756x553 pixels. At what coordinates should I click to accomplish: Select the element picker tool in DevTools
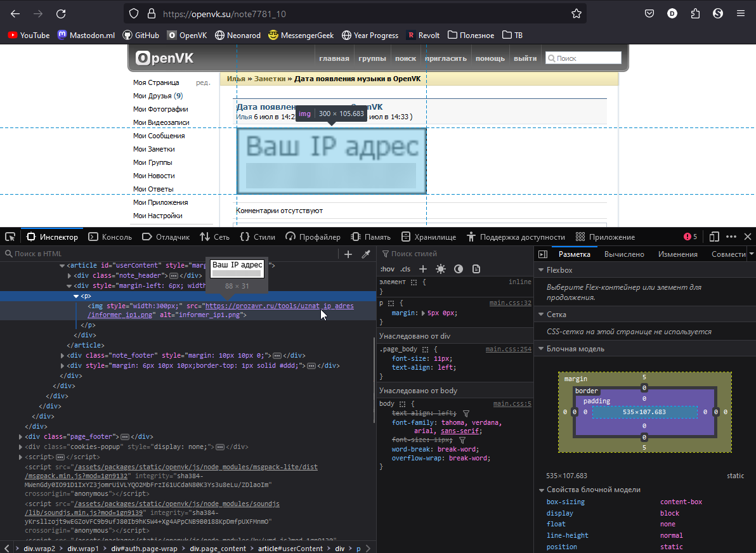(10, 236)
